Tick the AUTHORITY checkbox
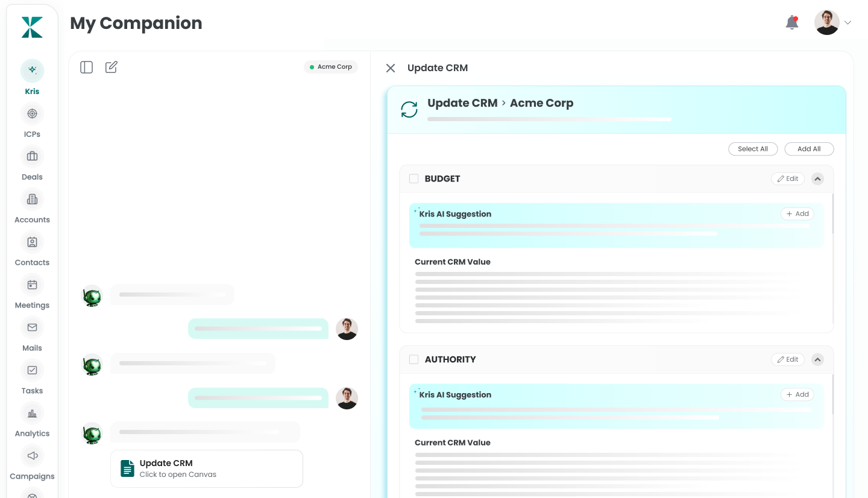The image size is (868, 498). 414,359
